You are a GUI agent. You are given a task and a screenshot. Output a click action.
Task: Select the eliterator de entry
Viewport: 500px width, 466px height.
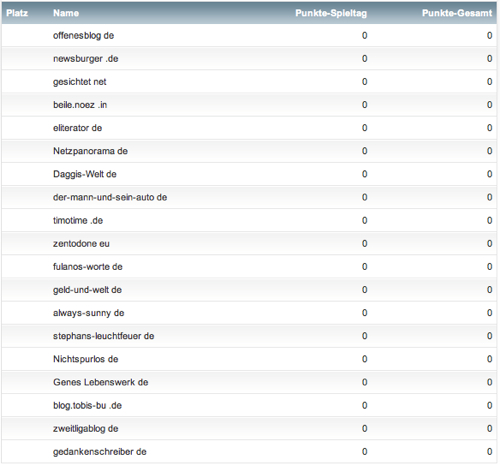[77, 128]
